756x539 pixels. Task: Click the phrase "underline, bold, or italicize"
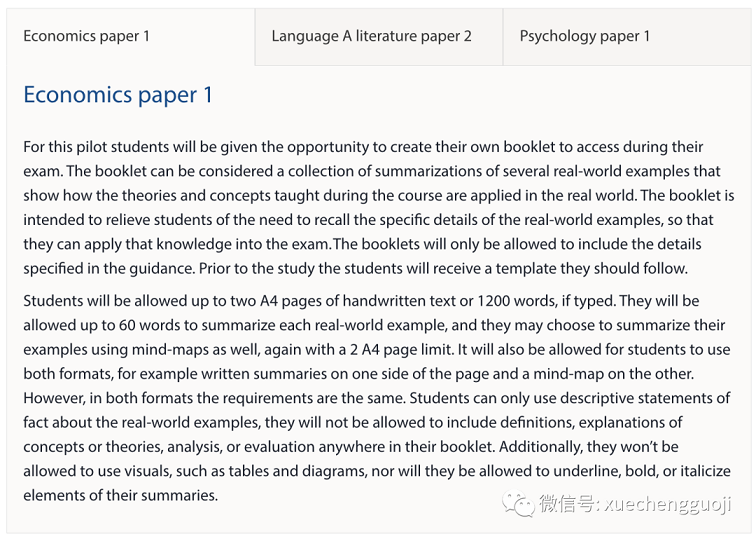642,471
